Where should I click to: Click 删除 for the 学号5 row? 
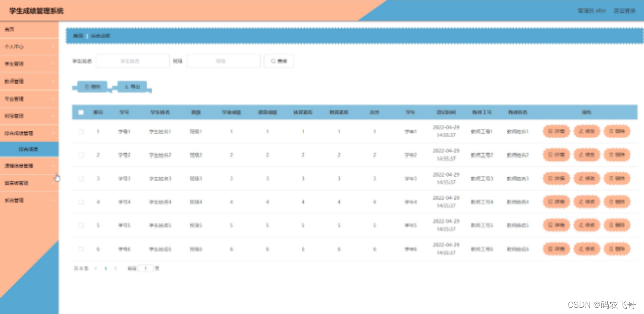point(617,225)
